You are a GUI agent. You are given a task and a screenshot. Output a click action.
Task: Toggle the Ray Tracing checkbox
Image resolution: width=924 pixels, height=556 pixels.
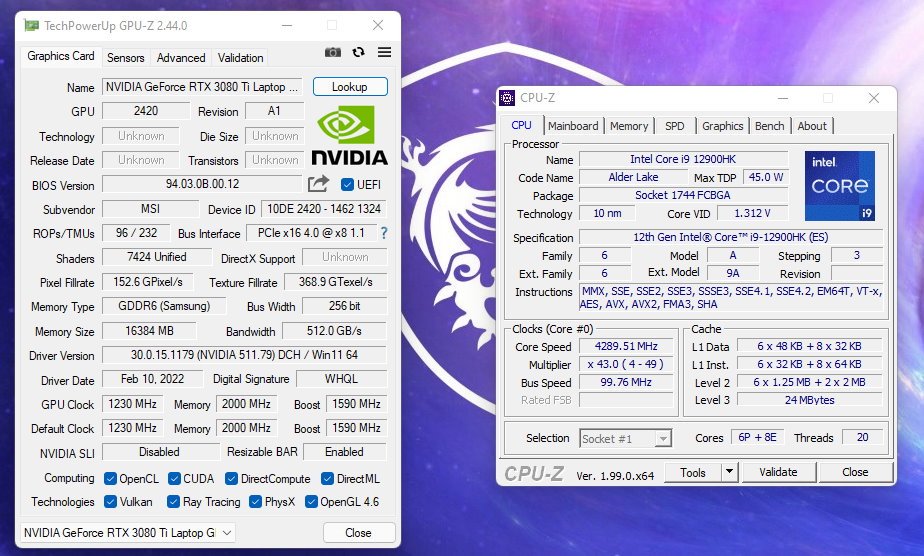pos(173,501)
